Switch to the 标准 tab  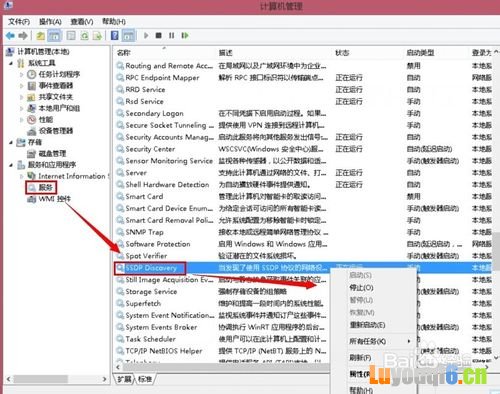[x=145, y=379]
